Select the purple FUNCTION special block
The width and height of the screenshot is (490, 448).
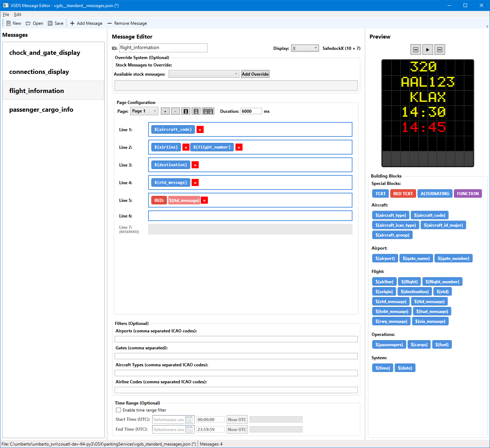tap(467, 194)
